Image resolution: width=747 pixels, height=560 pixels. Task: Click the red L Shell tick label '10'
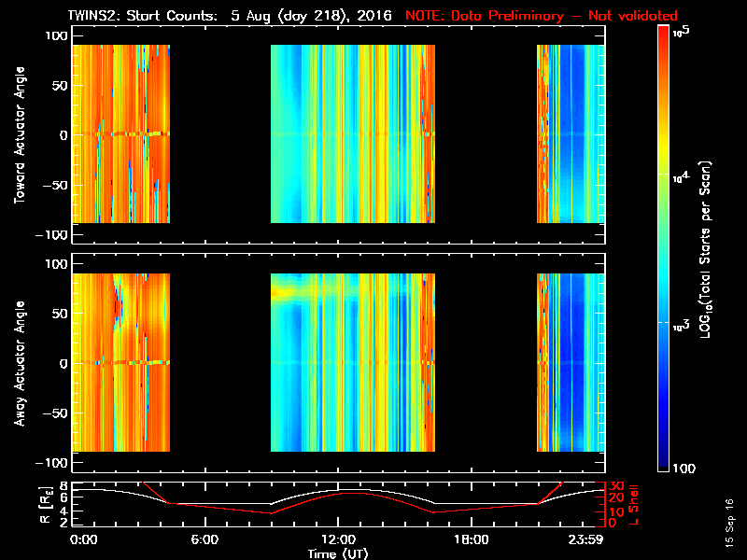coord(616,512)
